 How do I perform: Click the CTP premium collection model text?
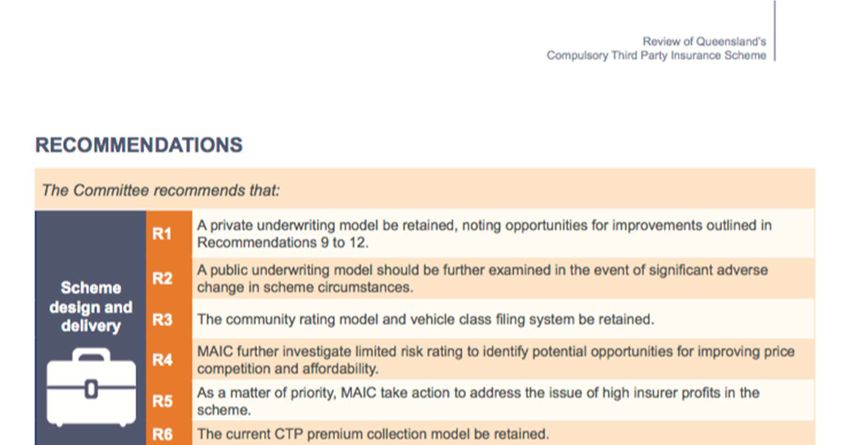click(373, 434)
